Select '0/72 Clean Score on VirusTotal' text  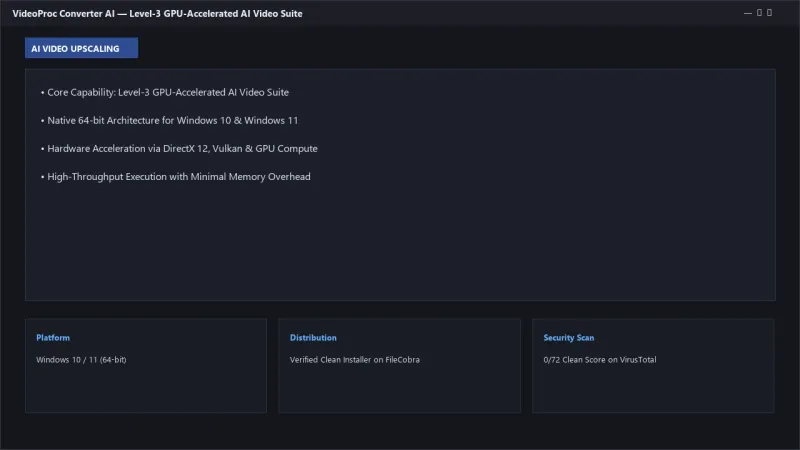tap(600, 360)
